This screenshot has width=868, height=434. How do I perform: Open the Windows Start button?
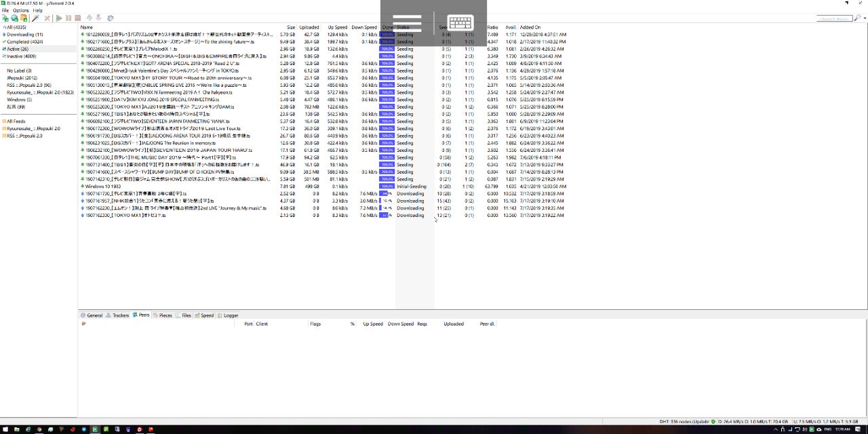(x=4, y=429)
